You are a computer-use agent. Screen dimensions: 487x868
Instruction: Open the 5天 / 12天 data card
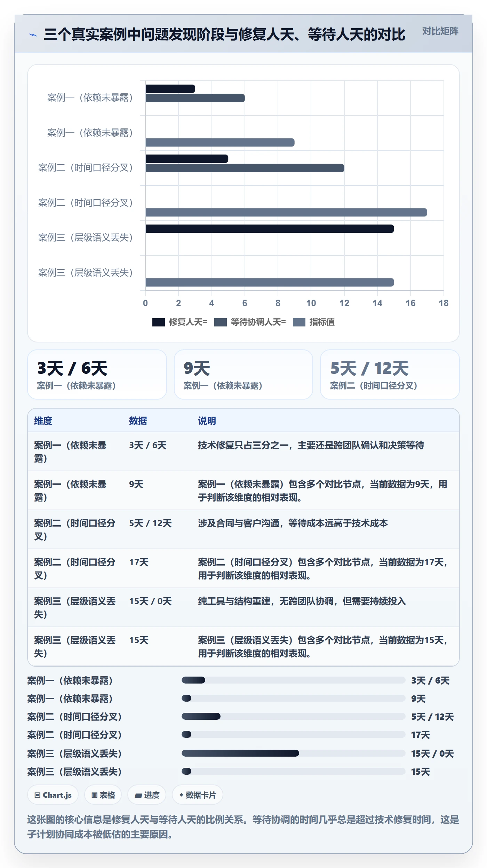pyautogui.click(x=390, y=374)
